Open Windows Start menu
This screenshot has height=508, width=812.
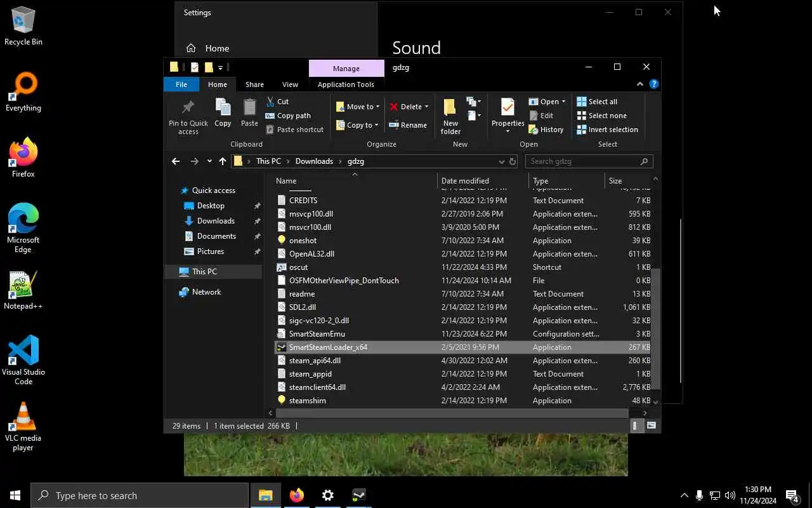(x=15, y=495)
